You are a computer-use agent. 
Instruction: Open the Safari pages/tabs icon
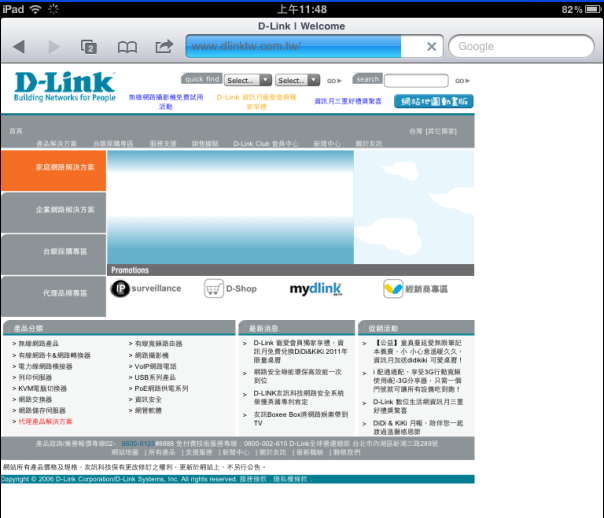[89, 47]
